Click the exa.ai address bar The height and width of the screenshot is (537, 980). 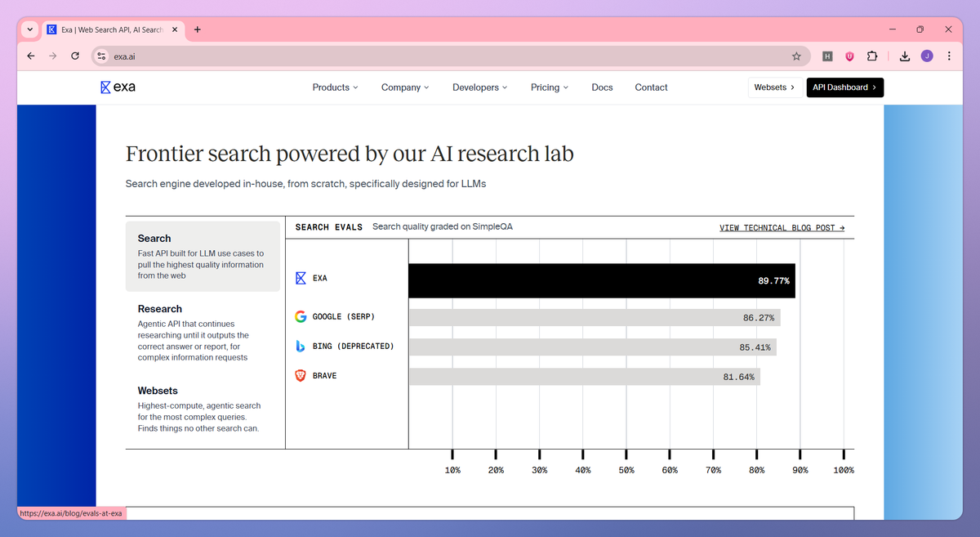[x=449, y=56]
